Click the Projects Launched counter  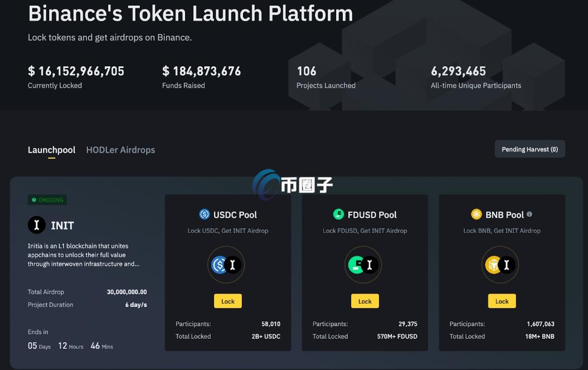click(x=307, y=71)
